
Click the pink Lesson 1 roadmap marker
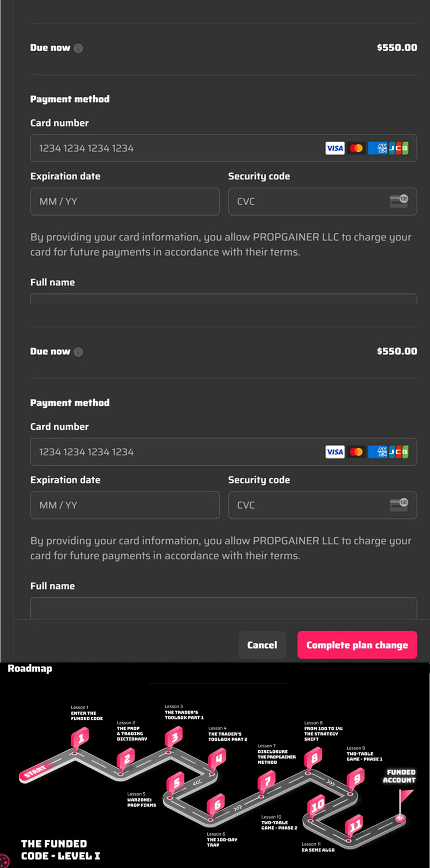tap(81, 739)
